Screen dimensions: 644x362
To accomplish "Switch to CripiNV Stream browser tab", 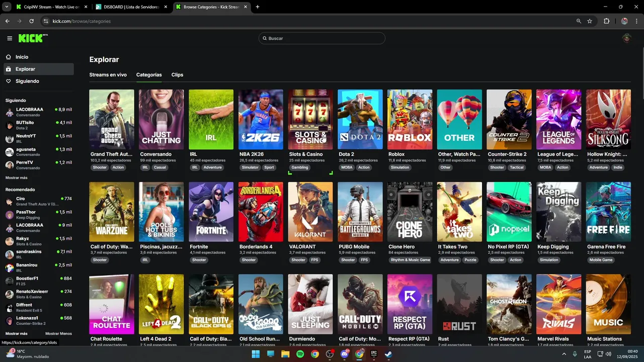I will pos(51,7).
